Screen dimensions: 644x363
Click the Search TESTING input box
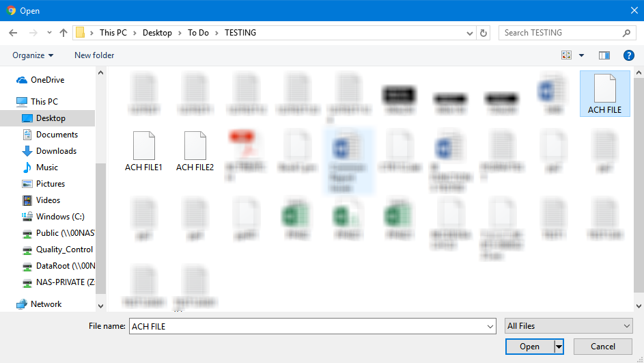[x=561, y=33]
